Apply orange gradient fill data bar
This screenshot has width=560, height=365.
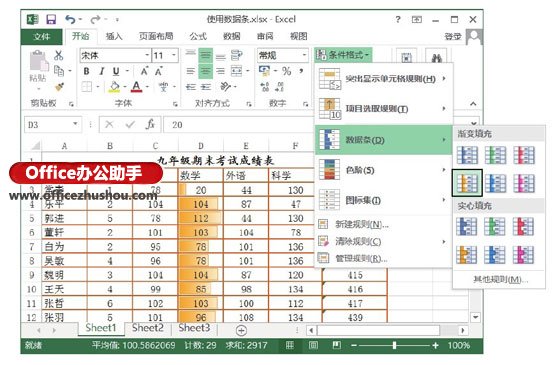pyautogui.click(x=467, y=183)
